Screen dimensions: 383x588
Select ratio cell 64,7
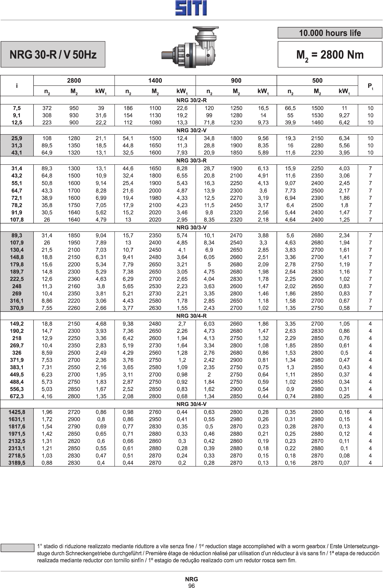(17, 191)
